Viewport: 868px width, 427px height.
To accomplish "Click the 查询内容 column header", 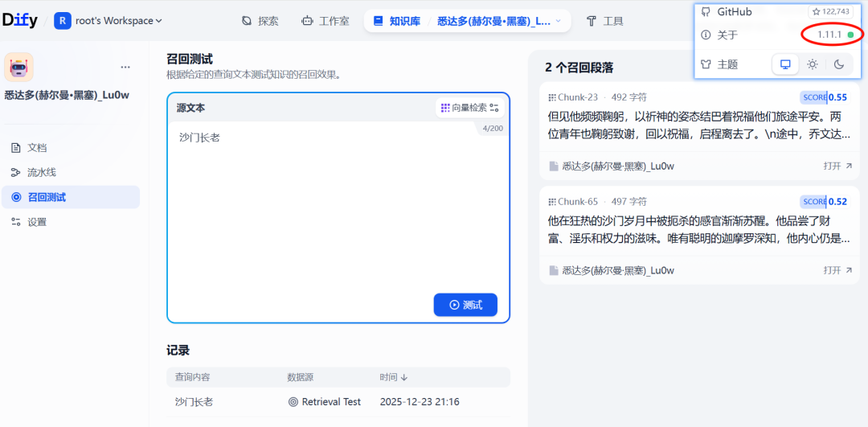I will click(193, 377).
